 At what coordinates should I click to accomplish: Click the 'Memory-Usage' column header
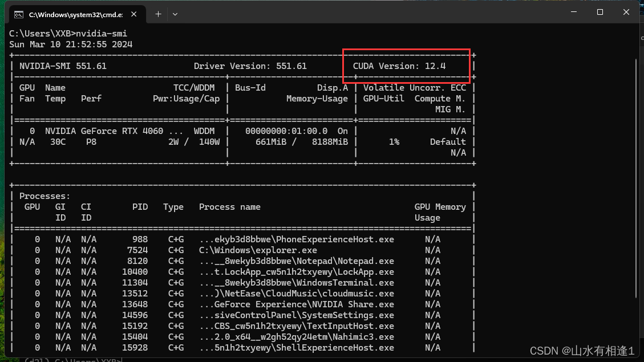(x=317, y=99)
